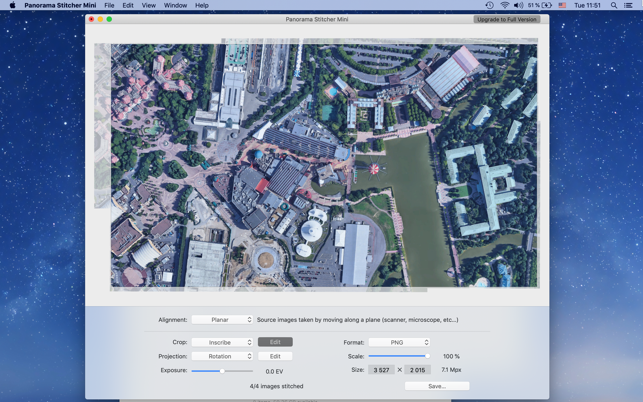Viewport: 643px width, 402px height.
Task: Click the Time Machine icon in menu bar
Action: click(489, 5)
